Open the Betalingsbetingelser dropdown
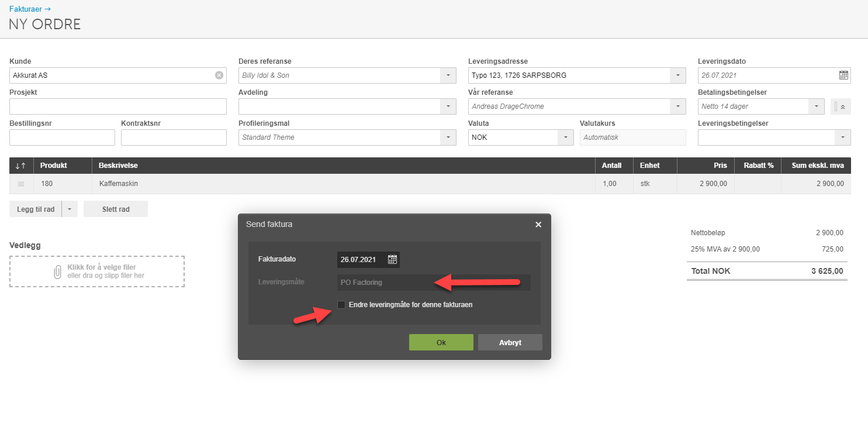Image resolution: width=868 pixels, height=423 pixels. pyautogui.click(x=817, y=106)
